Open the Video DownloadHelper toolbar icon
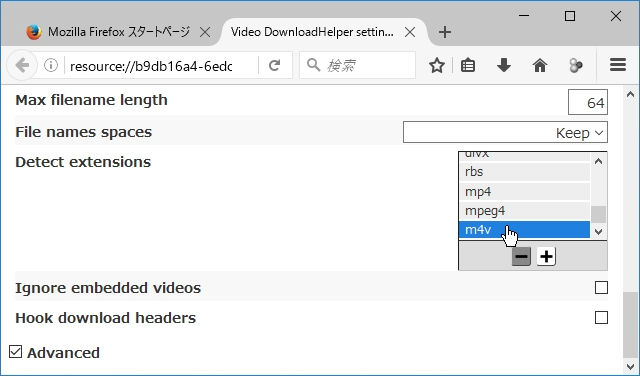 576,65
